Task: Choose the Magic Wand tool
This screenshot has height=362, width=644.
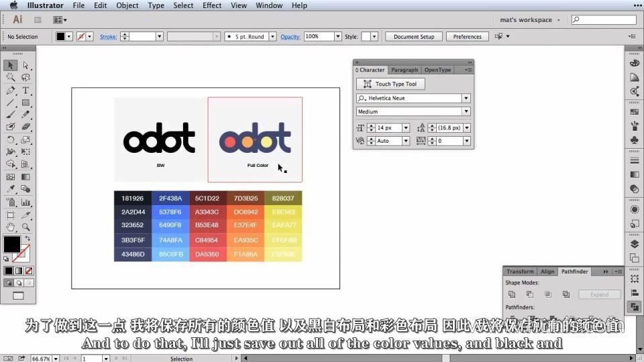Action: pyautogui.click(x=11, y=78)
